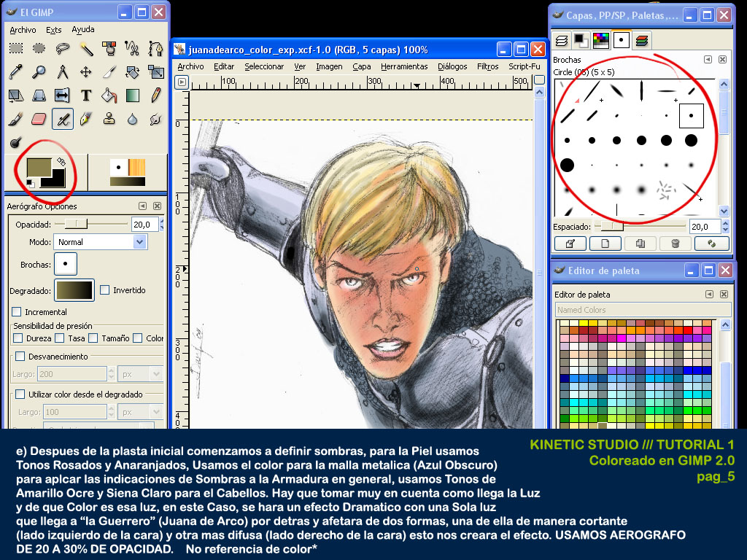Open the Script-Fu menu
The height and width of the screenshot is (560, 747).
click(525, 66)
